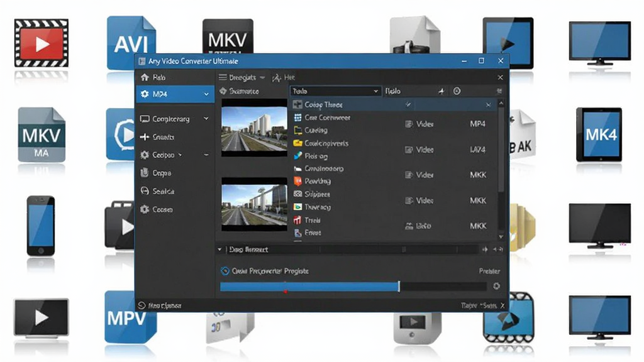Click the MK4 tablet icon in background

(599, 134)
